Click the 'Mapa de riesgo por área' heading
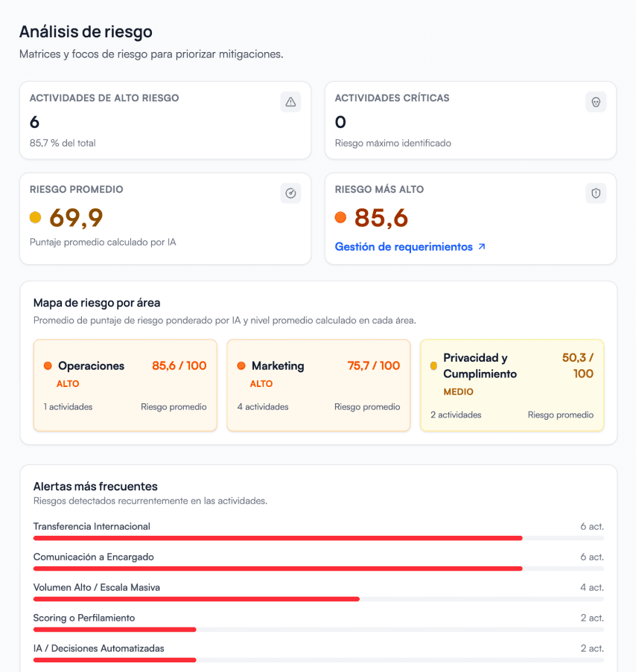This screenshot has height=672, width=636. (97, 303)
